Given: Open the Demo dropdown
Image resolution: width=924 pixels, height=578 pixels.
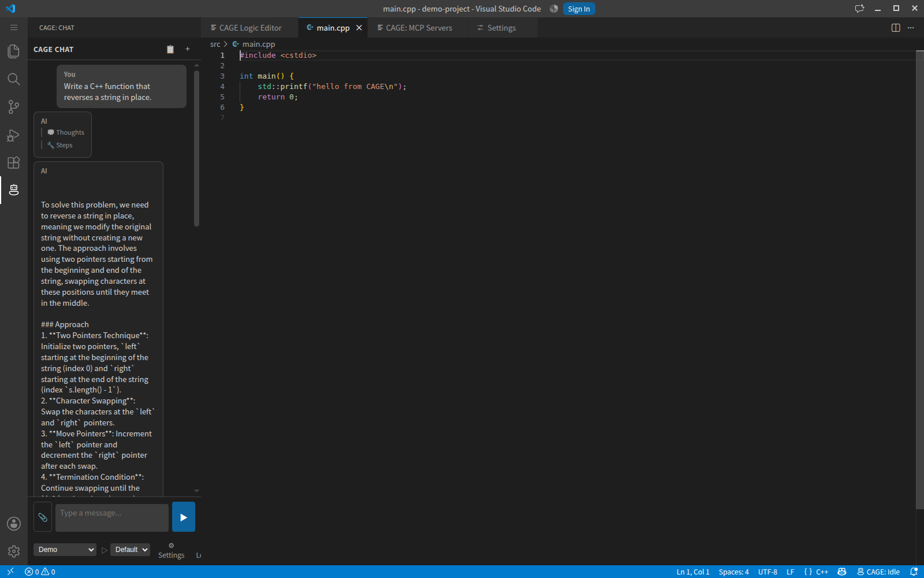Looking at the screenshot, I should coord(65,550).
